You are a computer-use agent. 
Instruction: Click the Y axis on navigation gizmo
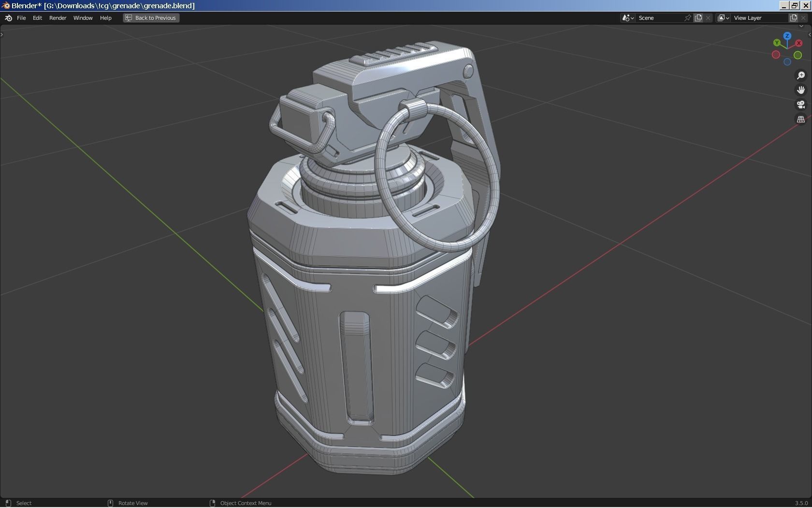pos(777,43)
